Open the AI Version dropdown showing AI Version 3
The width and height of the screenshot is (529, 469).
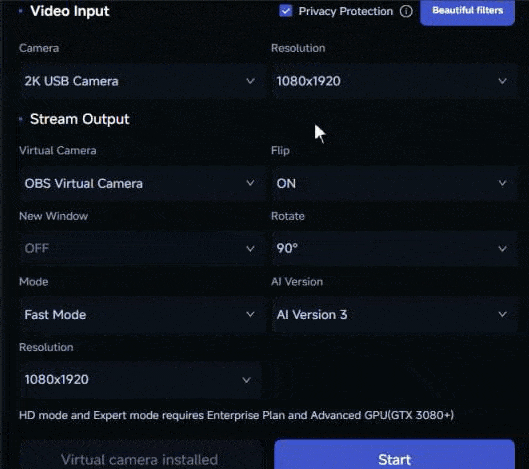tap(394, 314)
